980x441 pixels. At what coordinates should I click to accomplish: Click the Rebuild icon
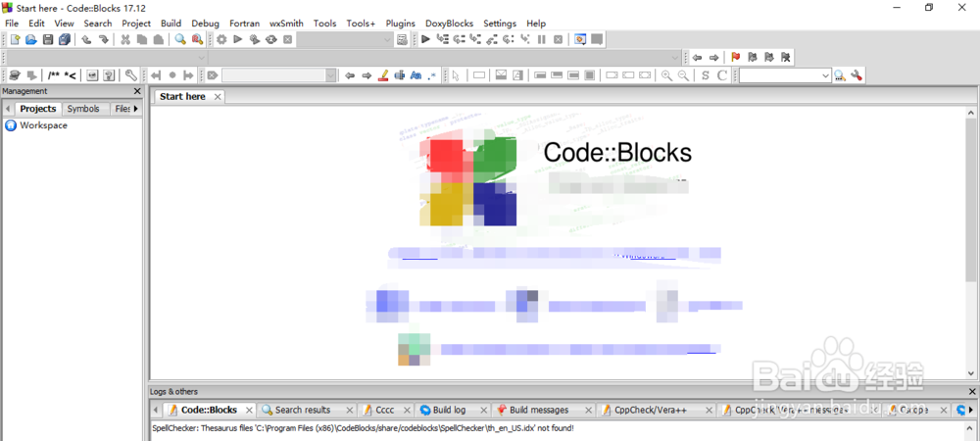pos(271,39)
